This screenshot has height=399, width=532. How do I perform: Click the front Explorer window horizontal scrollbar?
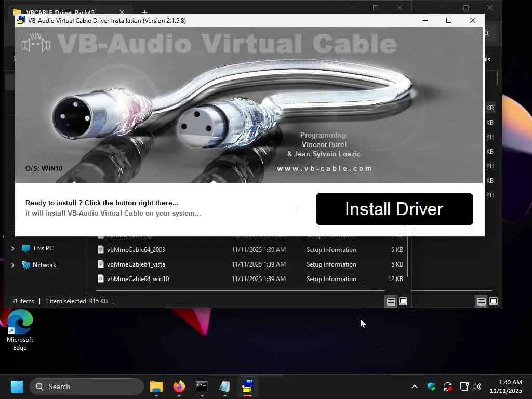click(x=240, y=291)
